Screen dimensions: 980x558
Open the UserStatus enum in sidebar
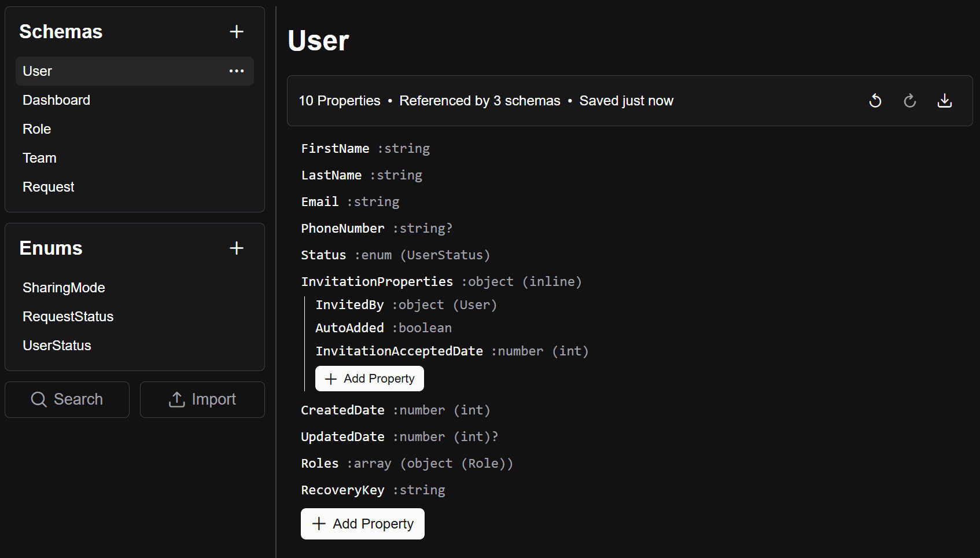[x=135, y=346]
